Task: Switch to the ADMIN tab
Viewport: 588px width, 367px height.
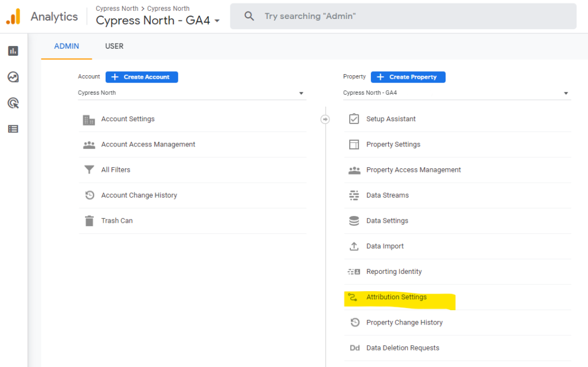Action: pos(67,46)
